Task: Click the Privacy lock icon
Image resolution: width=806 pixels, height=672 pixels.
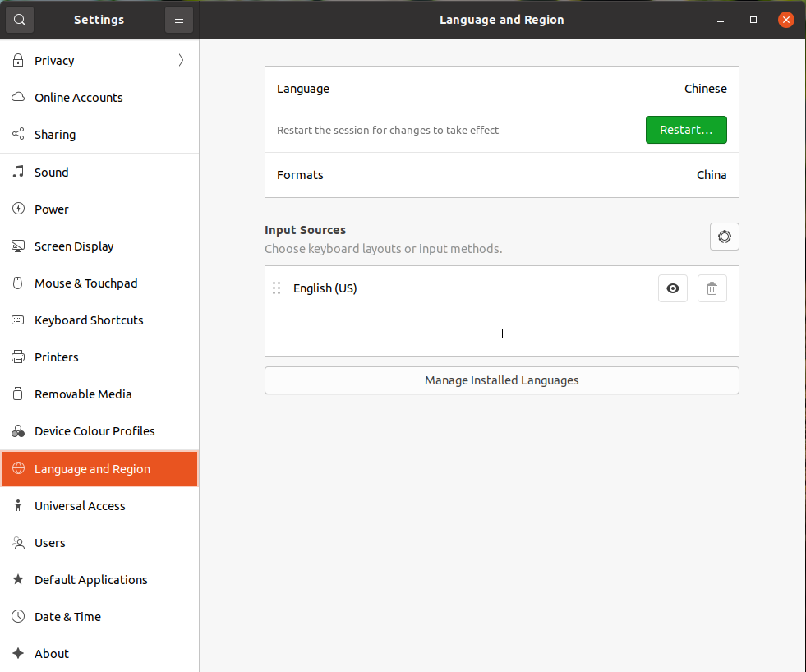Action: [x=18, y=60]
